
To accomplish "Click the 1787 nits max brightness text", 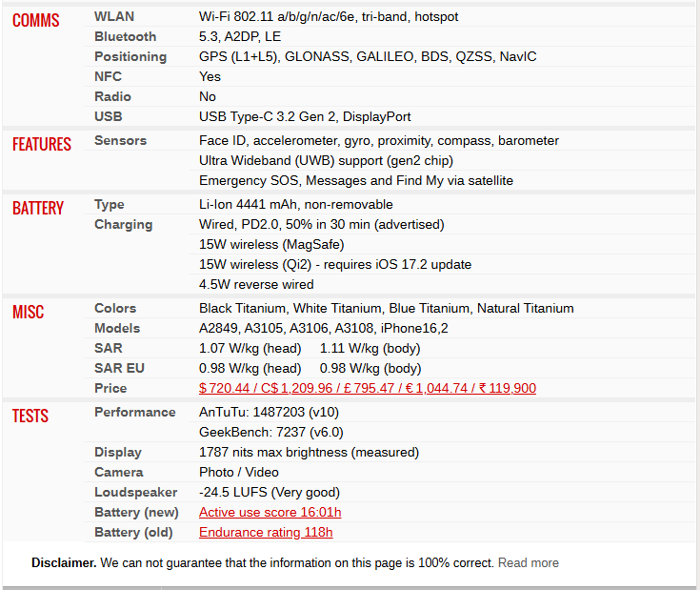I will [309, 453].
